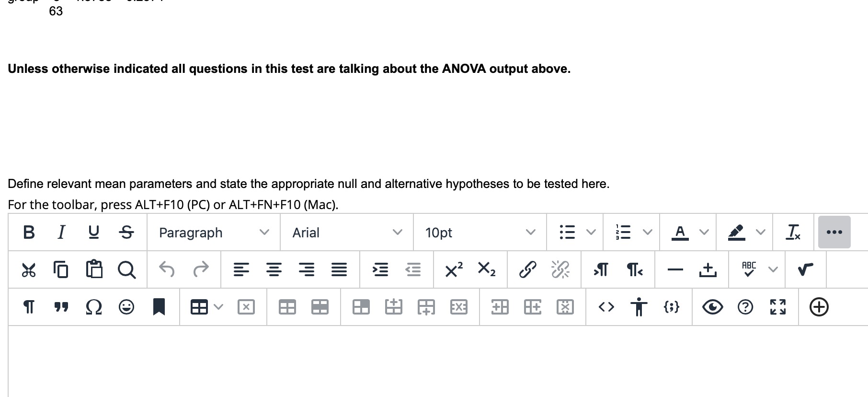Apply superscript formatting
The image size is (868, 397).
[454, 269]
